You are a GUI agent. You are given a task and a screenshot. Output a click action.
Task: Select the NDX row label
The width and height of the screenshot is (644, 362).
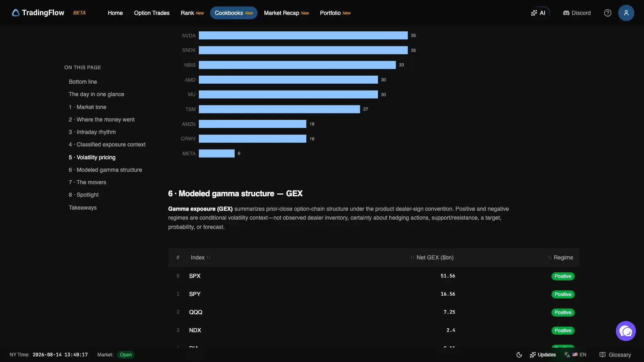[195, 330]
